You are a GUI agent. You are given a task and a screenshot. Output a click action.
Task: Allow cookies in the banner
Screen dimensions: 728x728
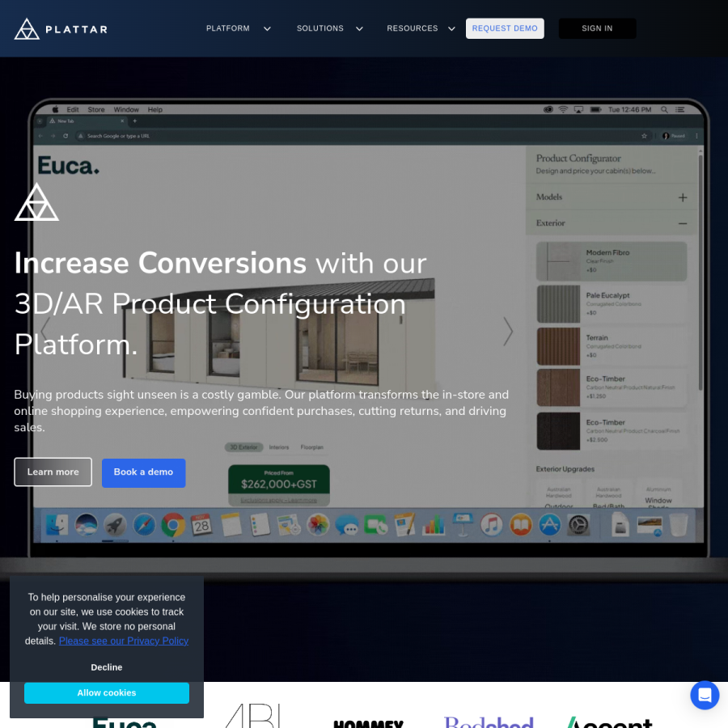point(106,692)
